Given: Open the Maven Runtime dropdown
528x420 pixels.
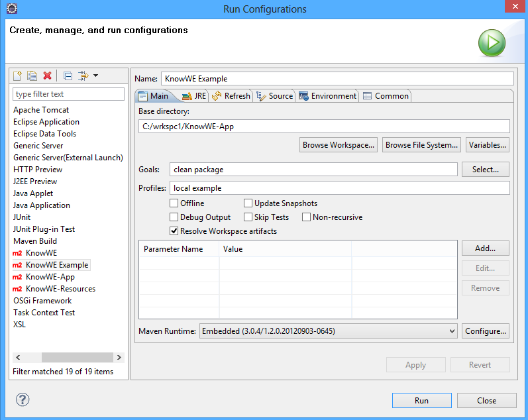Looking at the screenshot, I should pos(329,331).
